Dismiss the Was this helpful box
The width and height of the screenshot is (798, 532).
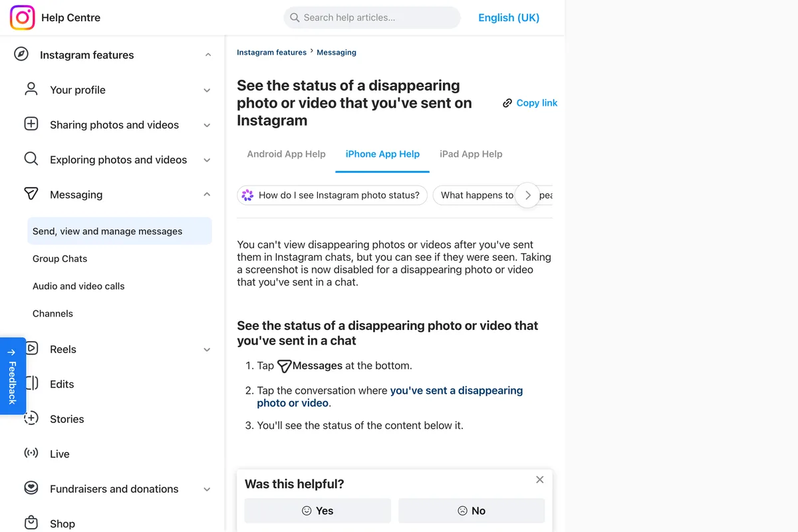(x=540, y=479)
